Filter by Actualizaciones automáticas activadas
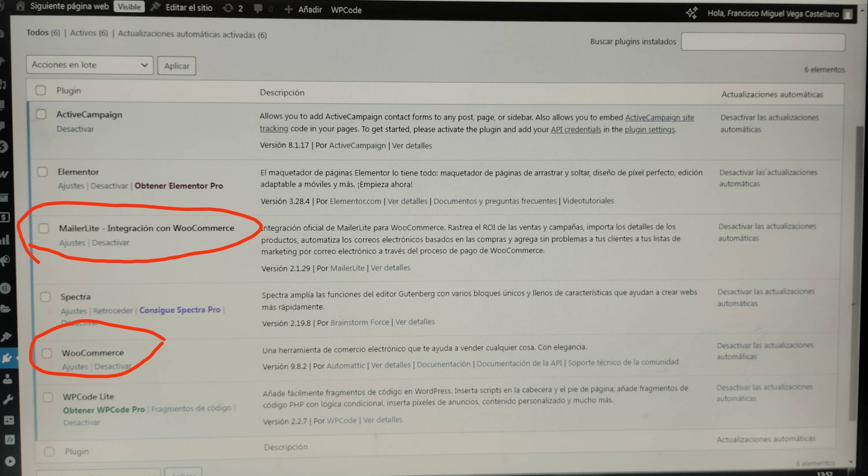 pos(192,34)
